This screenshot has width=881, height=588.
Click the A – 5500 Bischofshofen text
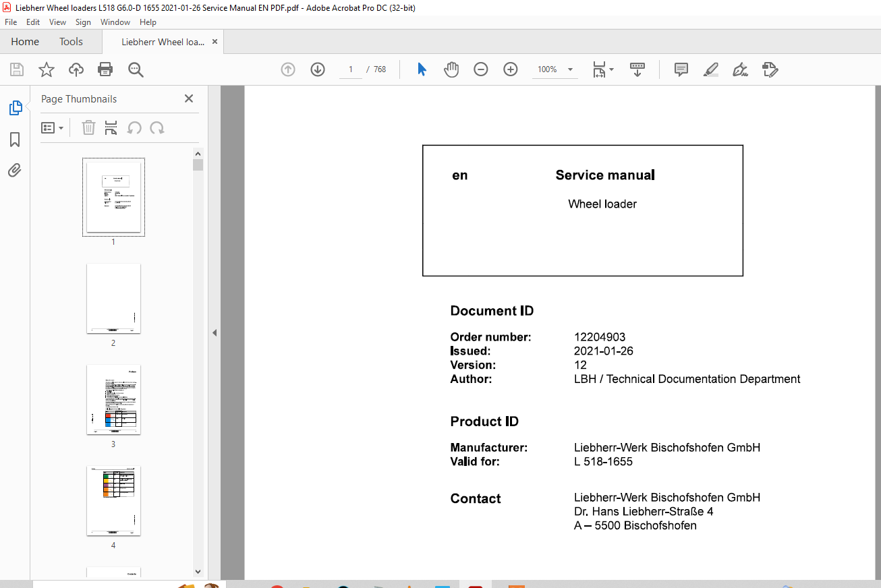(635, 526)
